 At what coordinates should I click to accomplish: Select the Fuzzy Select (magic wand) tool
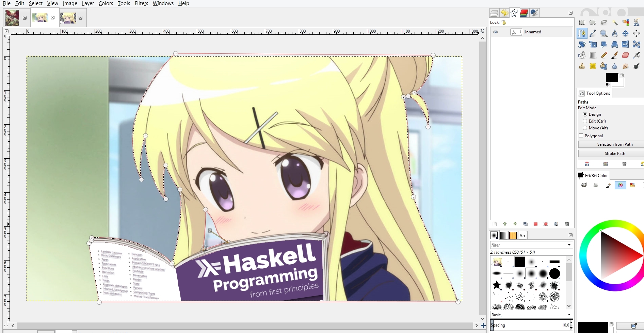coord(615,22)
